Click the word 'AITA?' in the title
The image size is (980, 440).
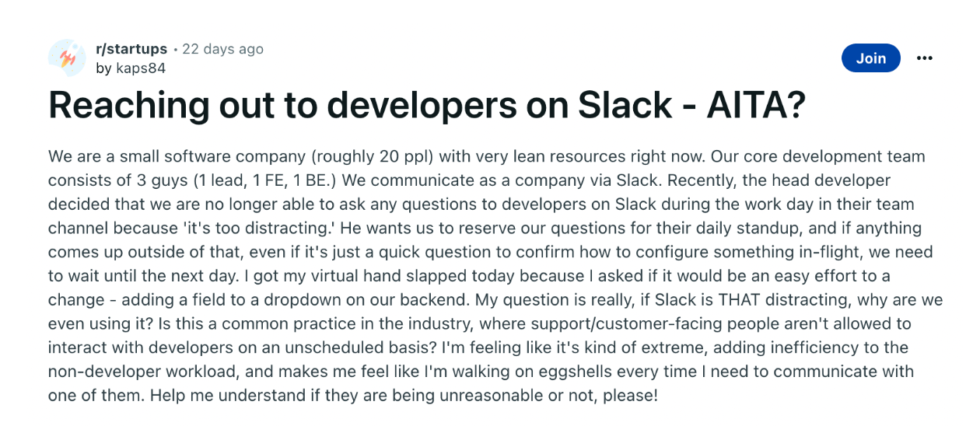point(755,107)
